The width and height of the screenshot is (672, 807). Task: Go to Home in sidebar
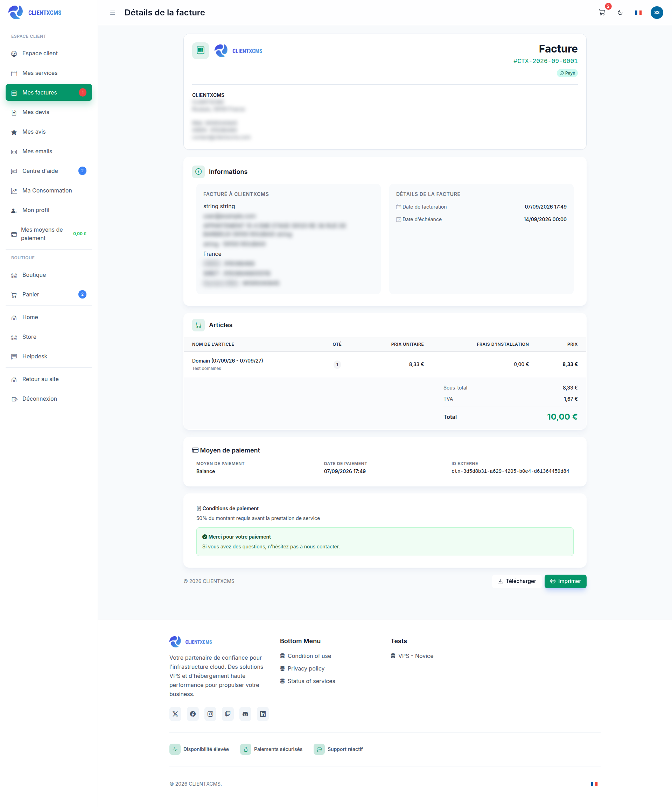tap(49, 317)
